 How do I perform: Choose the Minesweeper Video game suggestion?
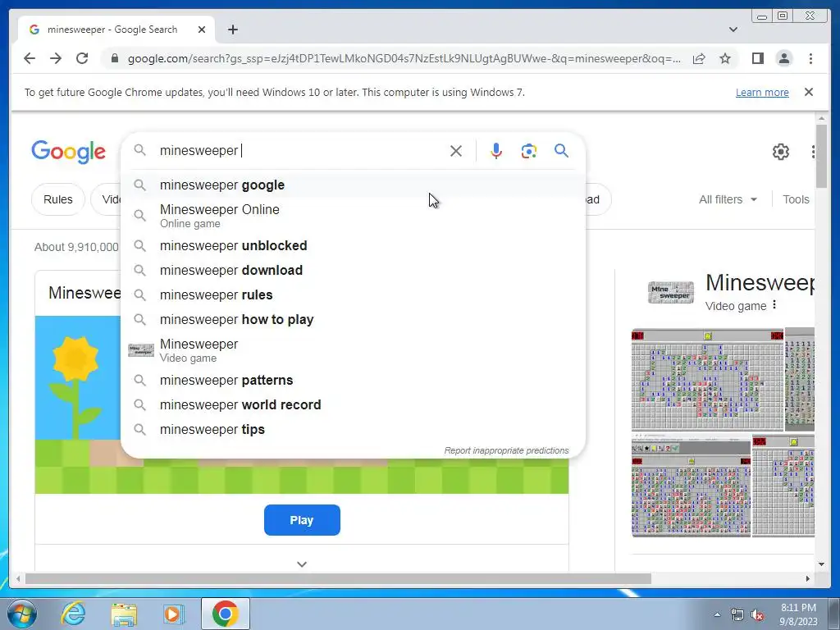tap(354, 350)
